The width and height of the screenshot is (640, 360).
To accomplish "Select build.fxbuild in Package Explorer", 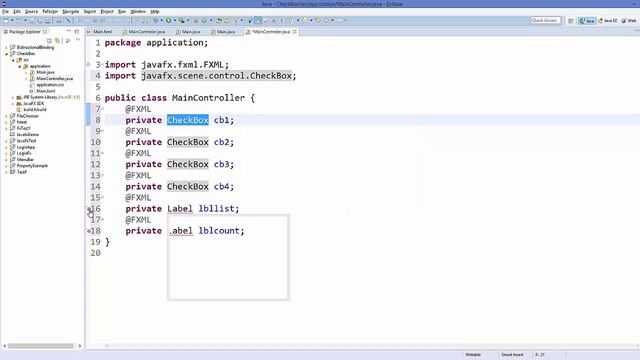I will coord(35,110).
